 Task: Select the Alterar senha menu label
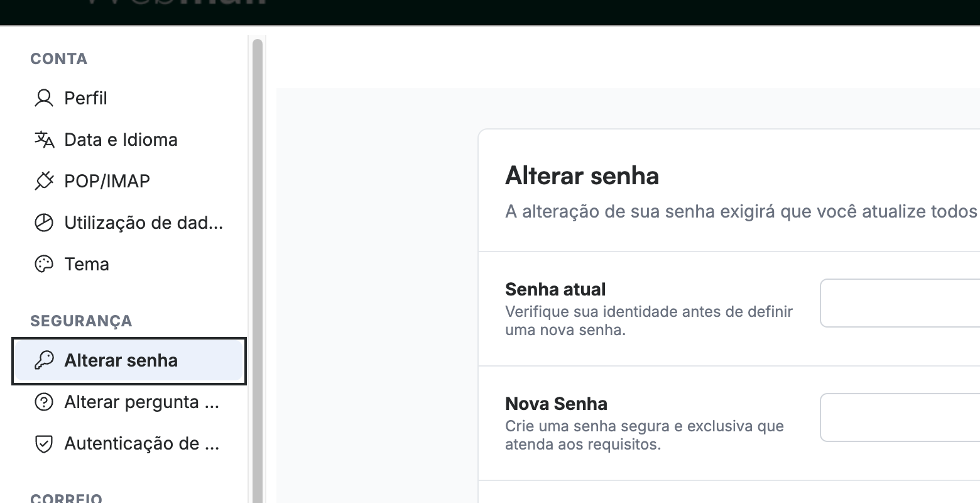(121, 360)
